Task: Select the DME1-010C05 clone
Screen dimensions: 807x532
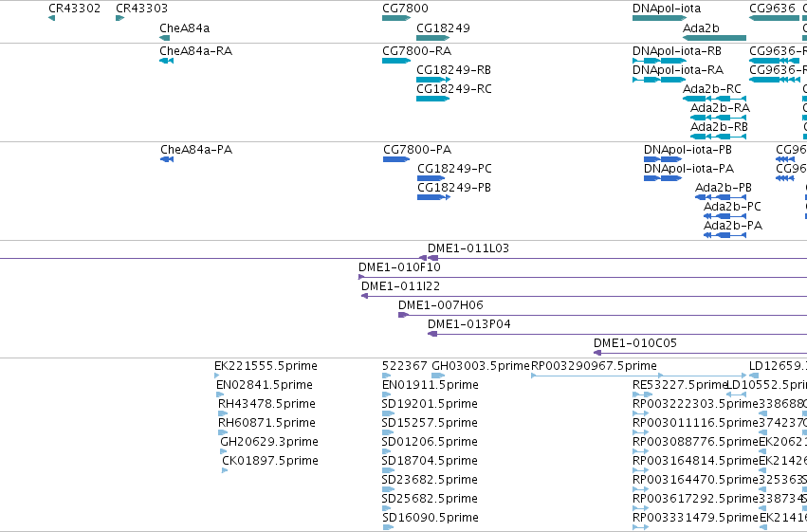Action: (x=700, y=353)
